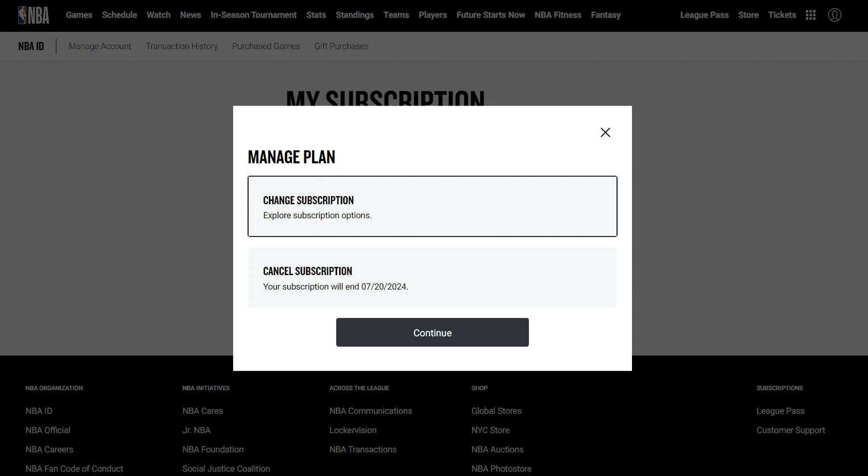Close the Manage Plan dialog
Screen dimensions: 868x476
605,132
